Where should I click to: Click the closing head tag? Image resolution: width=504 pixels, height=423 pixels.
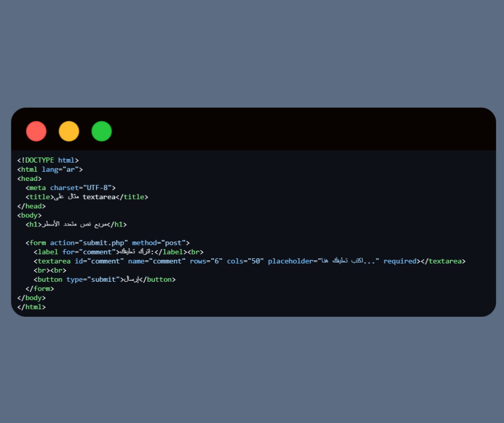(x=32, y=206)
